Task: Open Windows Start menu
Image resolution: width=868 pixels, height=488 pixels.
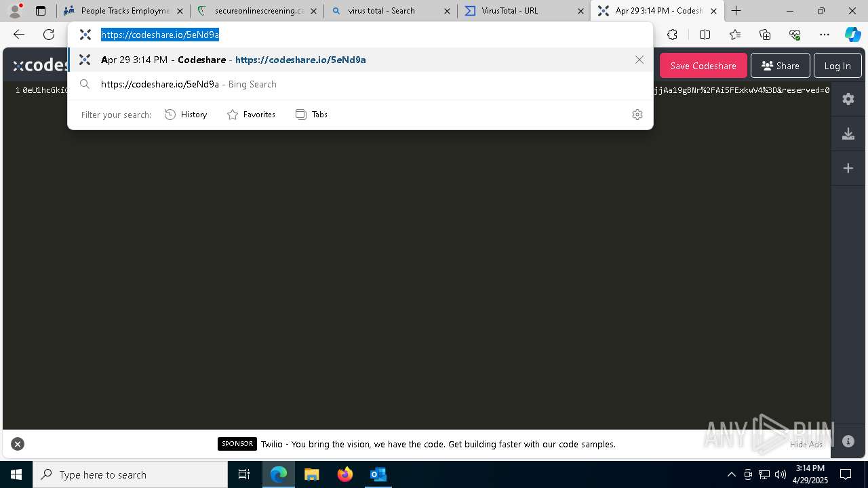Action: point(16,474)
